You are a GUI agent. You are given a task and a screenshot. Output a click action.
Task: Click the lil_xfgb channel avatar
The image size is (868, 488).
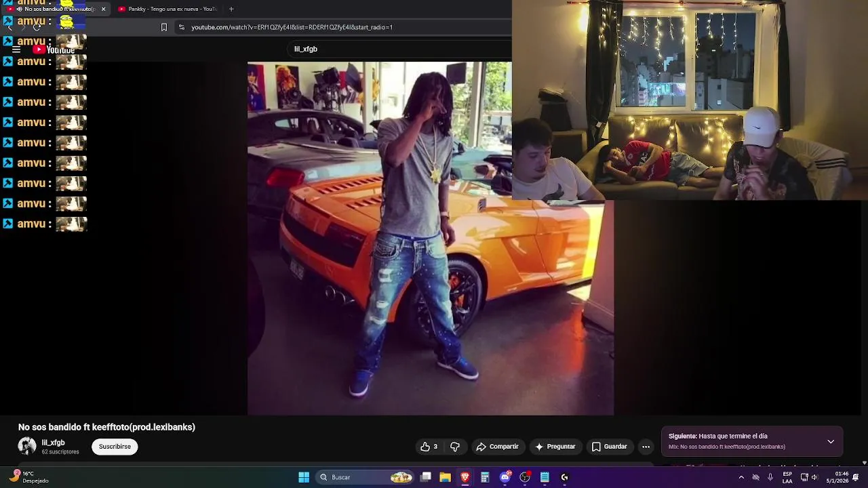[27, 446]
